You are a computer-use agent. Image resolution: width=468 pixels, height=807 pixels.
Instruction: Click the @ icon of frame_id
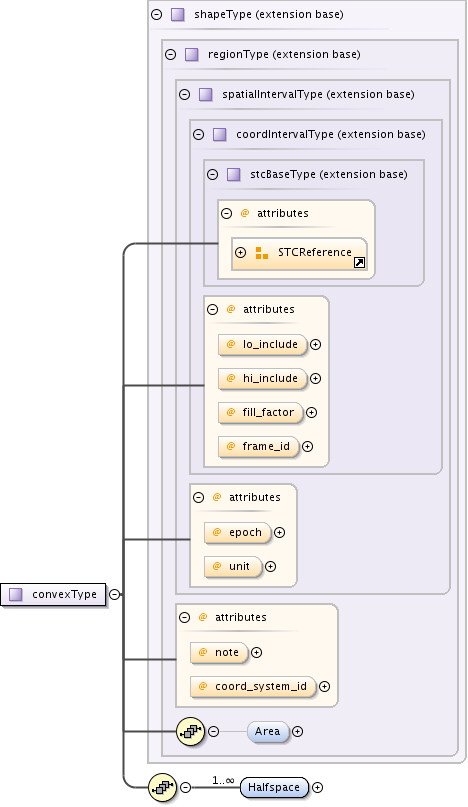pos(231,447)
